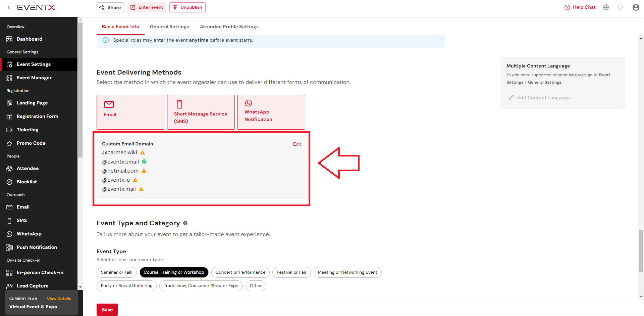The width and height of the screenshot is (644, 316).
Task: Click Unpublish button
Action: [187, 7]
